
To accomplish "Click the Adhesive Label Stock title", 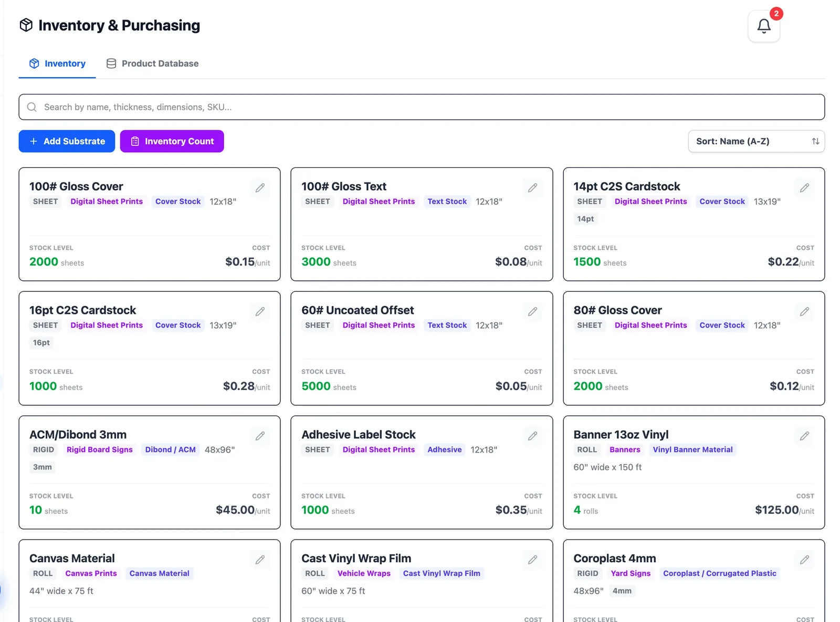I will (x=359, y=435).
